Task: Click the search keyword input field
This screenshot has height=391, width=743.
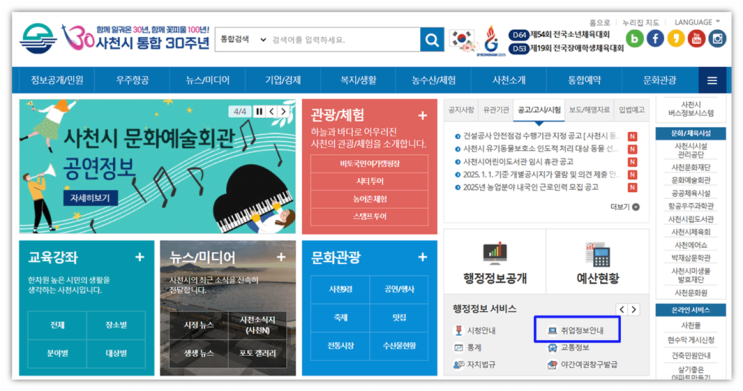Action: [x=344, y=40]
